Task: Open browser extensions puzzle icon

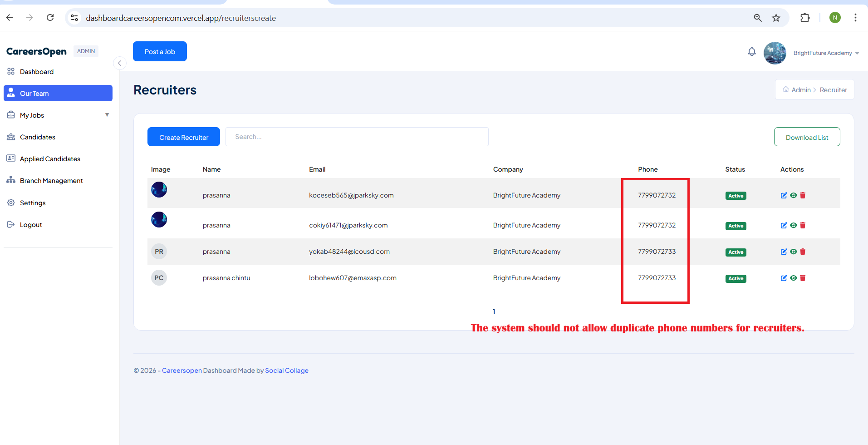Action: 804,18
